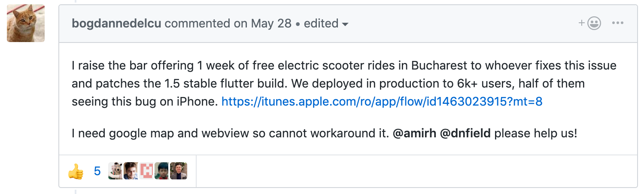This screenshot has width=644, height=194.
Task: Visit the @amirh mention profile
Action: 414,133
